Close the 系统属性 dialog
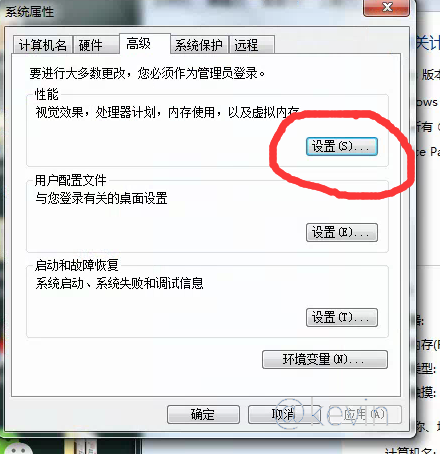This screenshot has width=440, height=454. [386, 7]
